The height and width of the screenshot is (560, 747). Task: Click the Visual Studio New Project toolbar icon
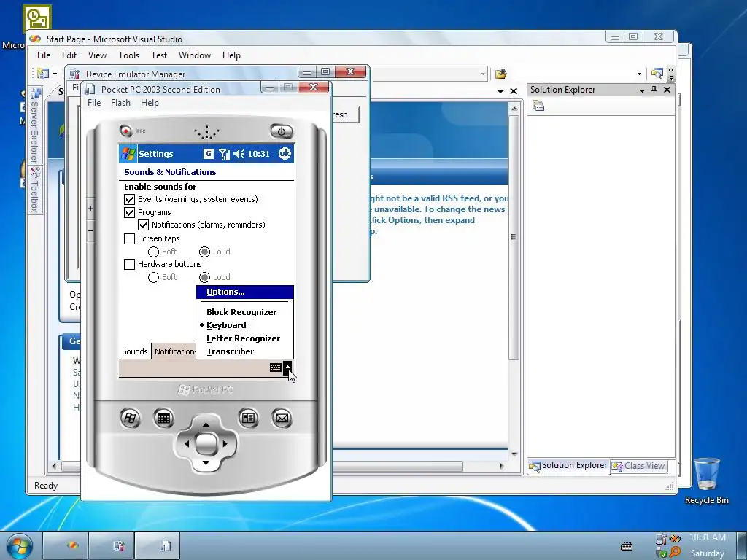43,74
